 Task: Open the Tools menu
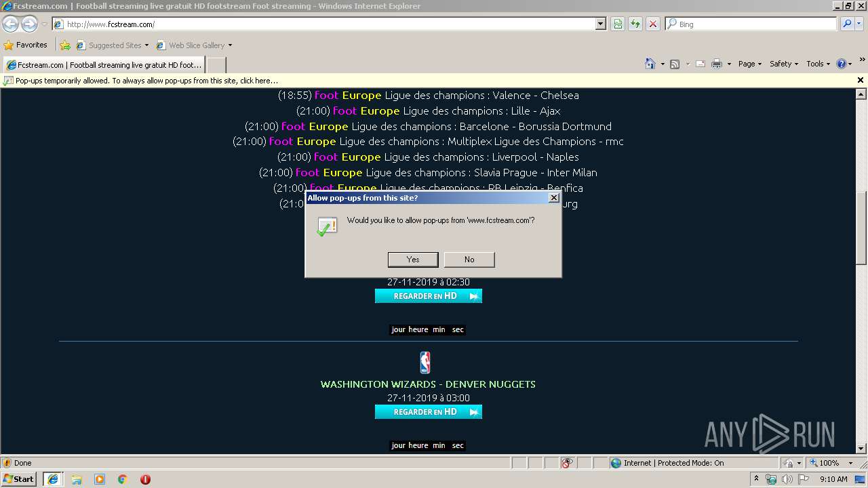pyautogui.click(x=818, y=64)
